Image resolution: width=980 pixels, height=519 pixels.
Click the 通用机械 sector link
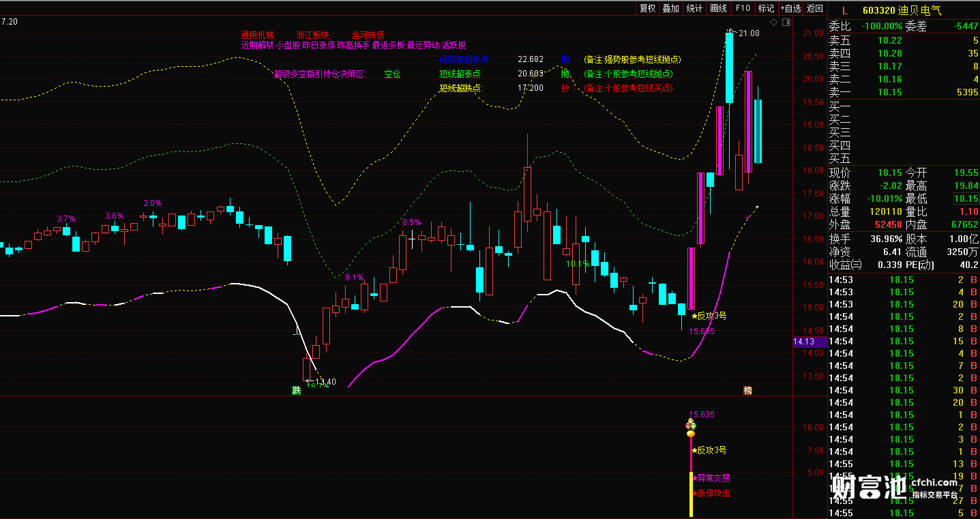point(256,35)
